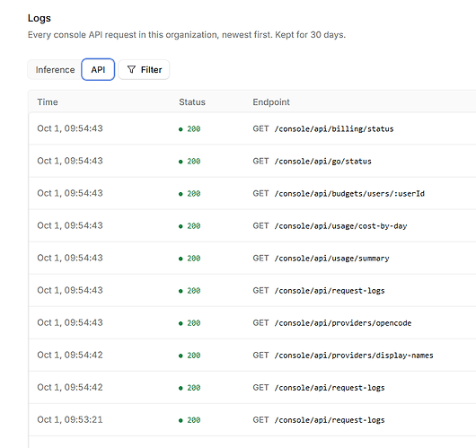
Task: Select the API tab
Action: 98,70
